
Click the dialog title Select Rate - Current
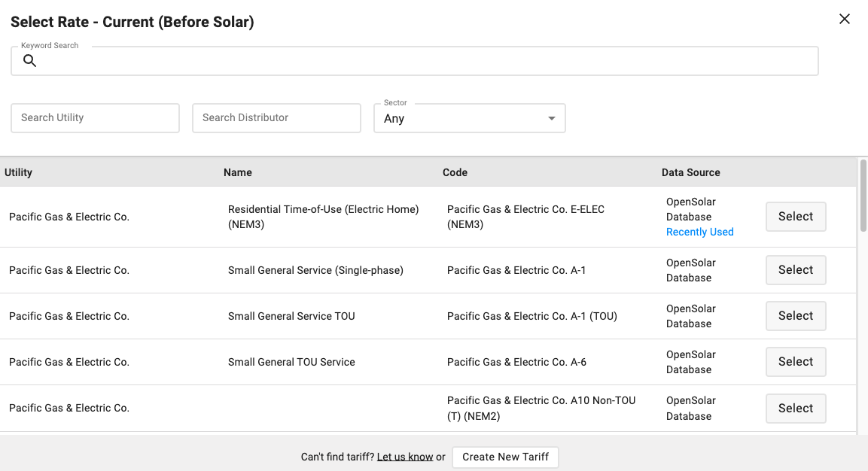click(132, 22)
